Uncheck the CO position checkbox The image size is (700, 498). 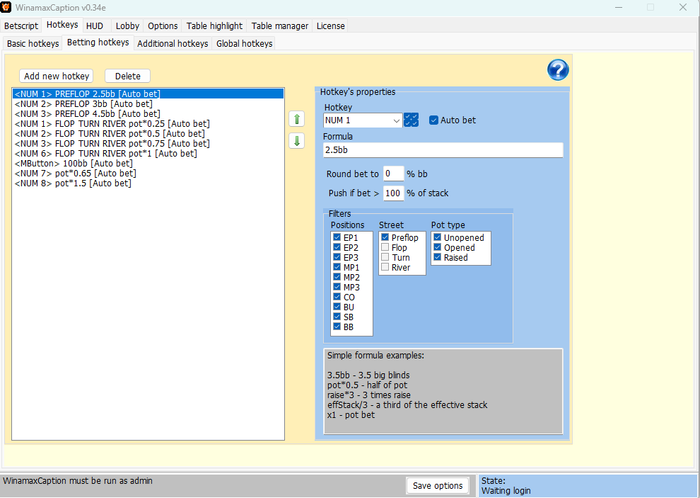337,297
